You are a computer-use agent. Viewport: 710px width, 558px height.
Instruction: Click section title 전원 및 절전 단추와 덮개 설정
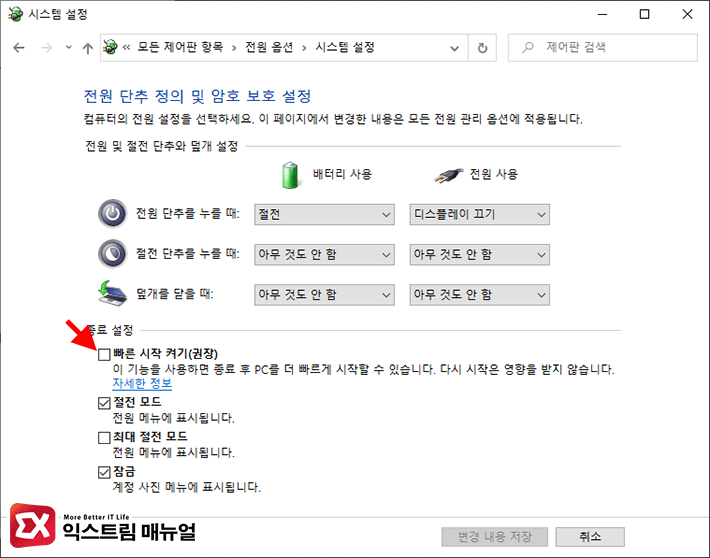(x=162, y=146)
